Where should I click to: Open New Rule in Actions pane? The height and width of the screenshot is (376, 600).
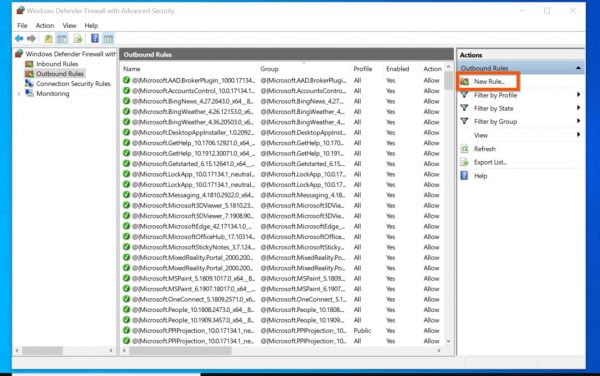(x=489, y=81)
